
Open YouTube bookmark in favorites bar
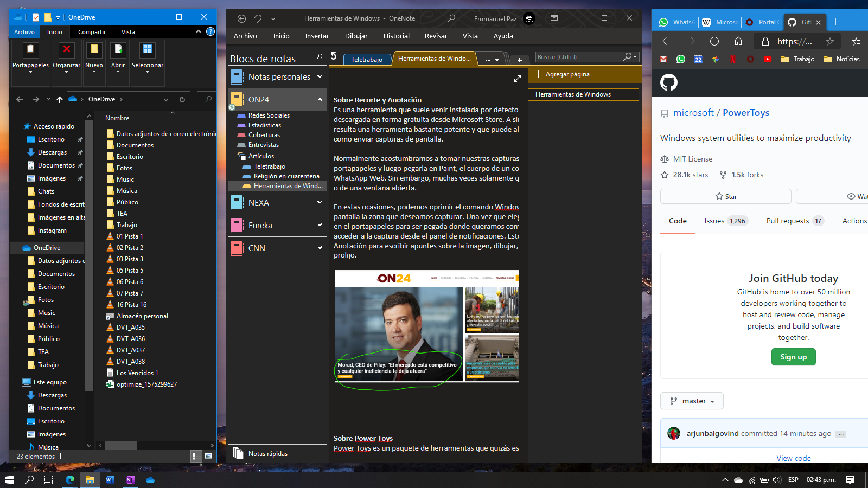pos(768,59)
